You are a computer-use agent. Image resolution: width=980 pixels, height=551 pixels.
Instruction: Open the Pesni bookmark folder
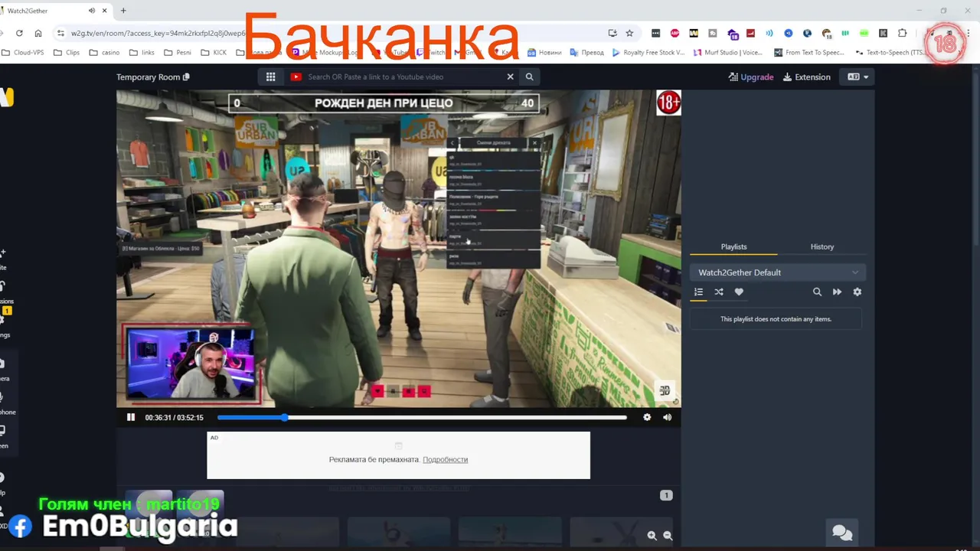click(x=178, y=52)
